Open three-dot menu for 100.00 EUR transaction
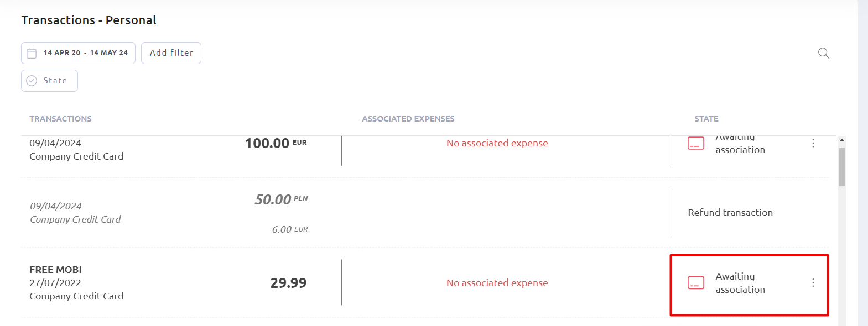This screenshot has width=868, height=326. tap(813, 143)
